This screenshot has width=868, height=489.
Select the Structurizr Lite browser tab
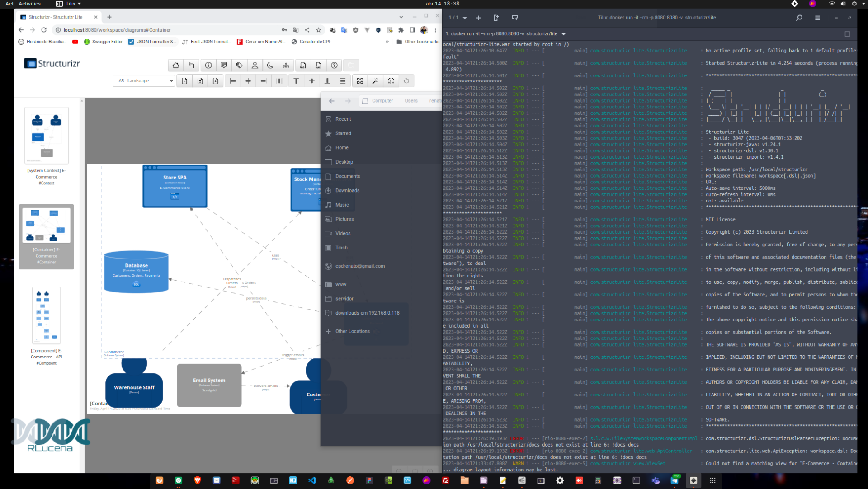pos(59,17)
